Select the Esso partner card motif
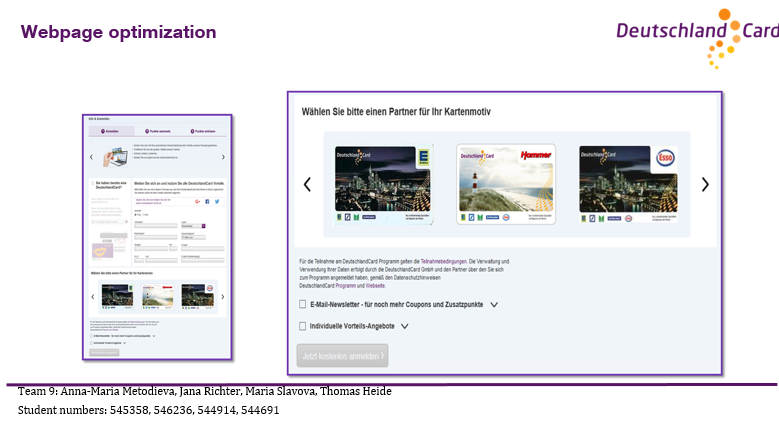779x427 pixels. coord(628,184)
